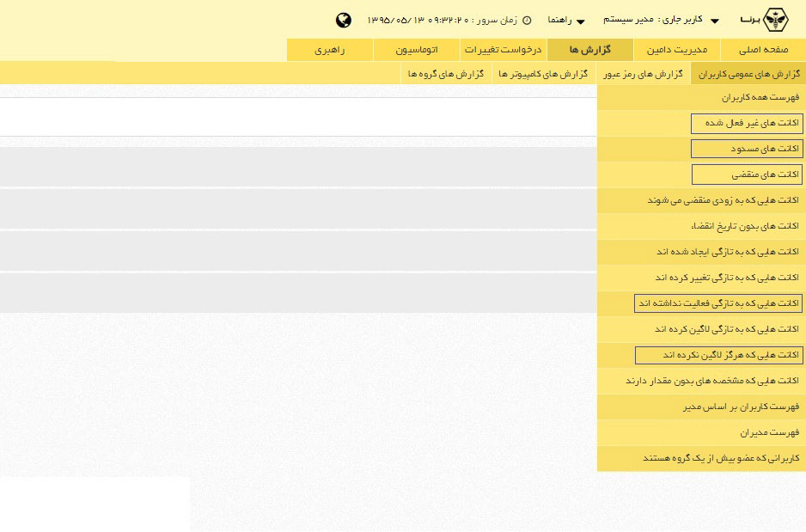This screenshot has width=806, height=532.
Task: Open اکانت های غیر فعال شده report
Action: tap(747, 122)
